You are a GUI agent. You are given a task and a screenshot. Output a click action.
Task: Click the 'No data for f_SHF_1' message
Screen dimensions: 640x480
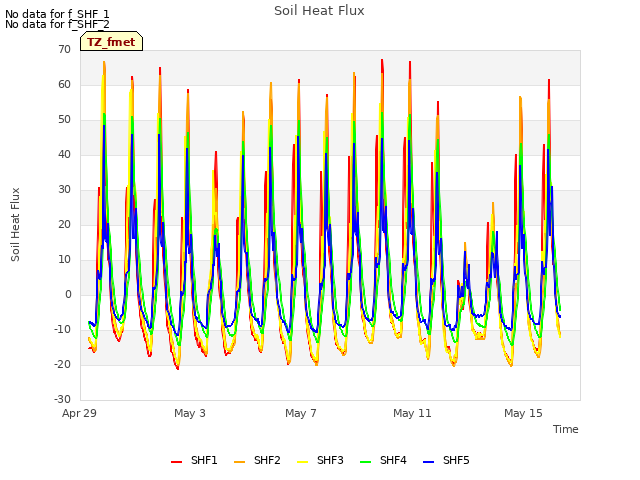(x=57, y=14)
